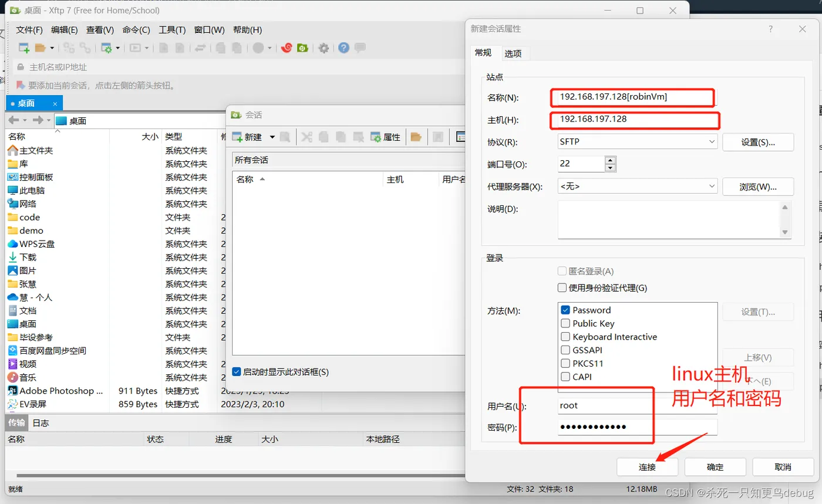This screenshot has height=504, width=822.
Task: Open the 工具(T) menu
Action: tap(173, 30)
